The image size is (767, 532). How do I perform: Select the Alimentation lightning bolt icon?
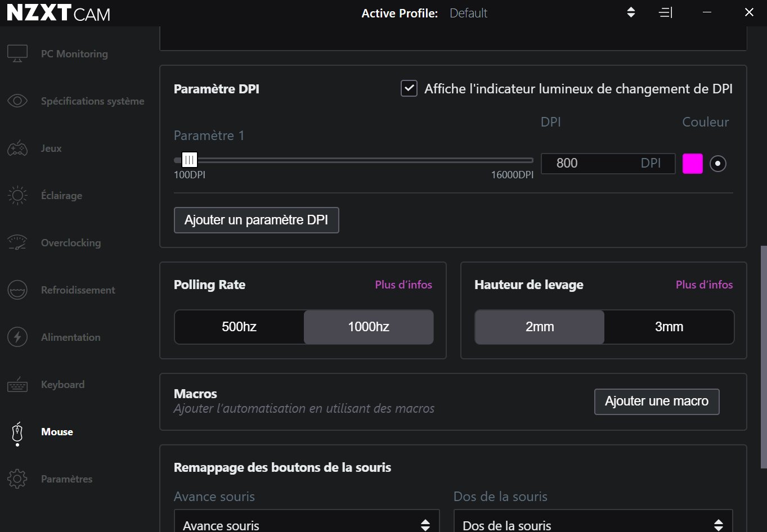coord(17,337)
